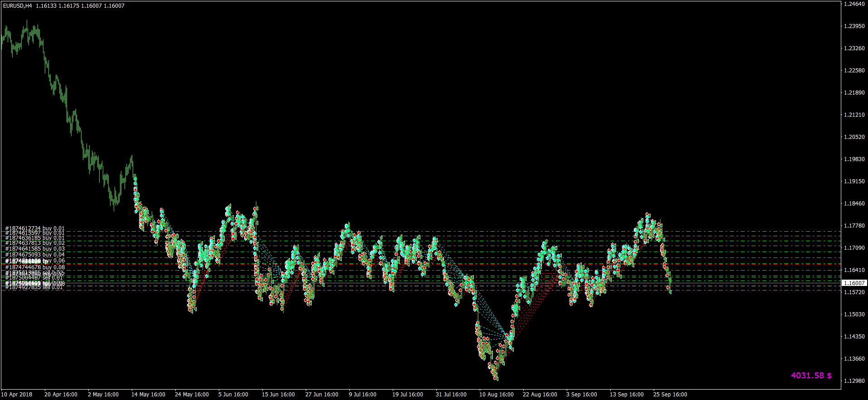
Task: Click the 13 Sep 16:00 date label
Action: 627,395
